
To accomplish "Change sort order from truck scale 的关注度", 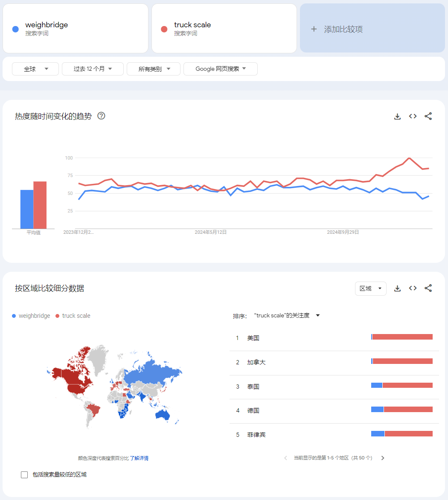I will (x=286, y=316).
